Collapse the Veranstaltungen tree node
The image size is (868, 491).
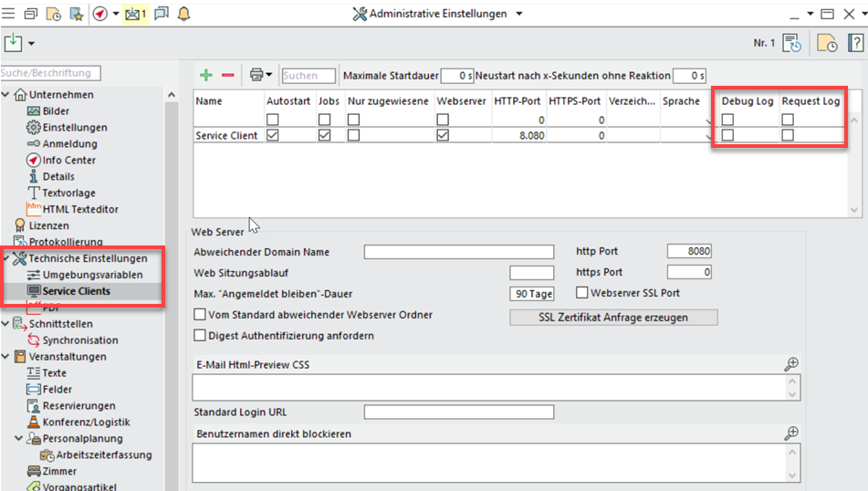coord(6,357)
